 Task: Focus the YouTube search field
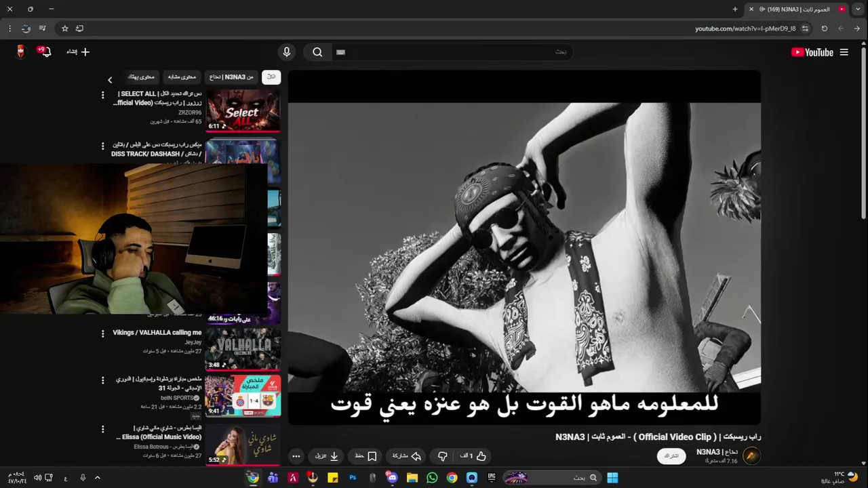tap(451, 52)
